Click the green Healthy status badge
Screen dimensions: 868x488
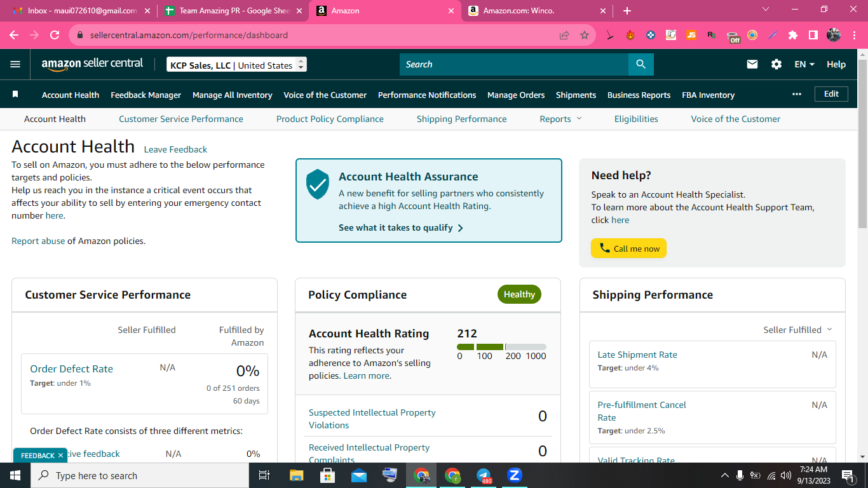click(x=519, y=294)
